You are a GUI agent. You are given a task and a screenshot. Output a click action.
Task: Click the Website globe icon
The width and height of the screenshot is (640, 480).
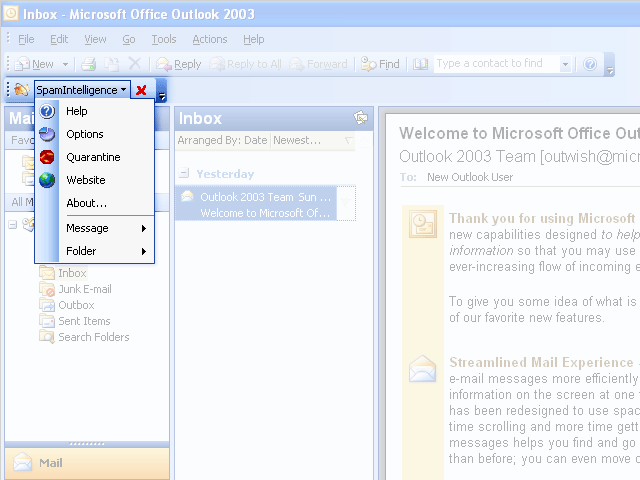(47, 180)
